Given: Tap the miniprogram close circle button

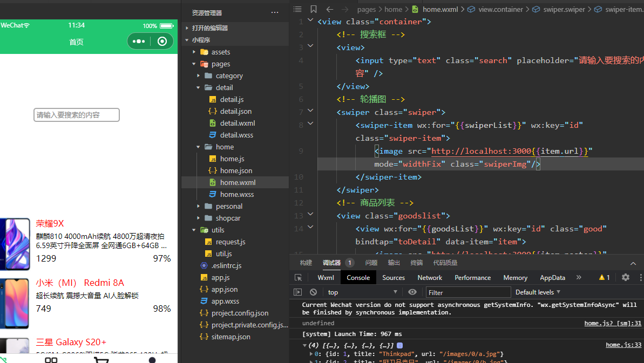Looking at the screenshot, I should [x=162, y=42].
